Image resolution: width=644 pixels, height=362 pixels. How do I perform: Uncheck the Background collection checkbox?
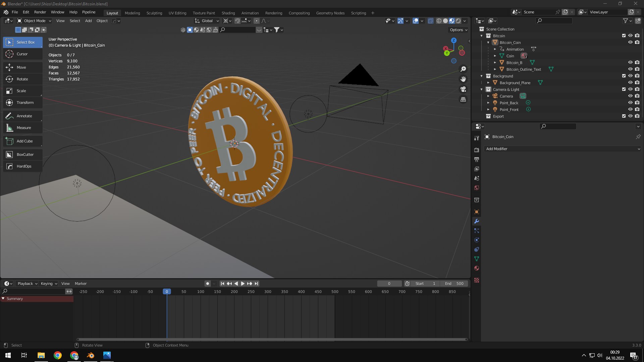[624, 76]
